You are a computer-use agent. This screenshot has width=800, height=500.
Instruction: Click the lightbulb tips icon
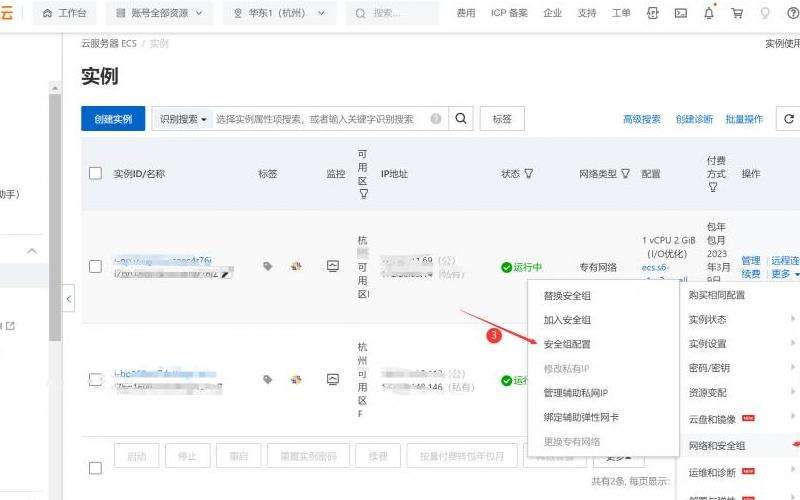pos(764,13)
